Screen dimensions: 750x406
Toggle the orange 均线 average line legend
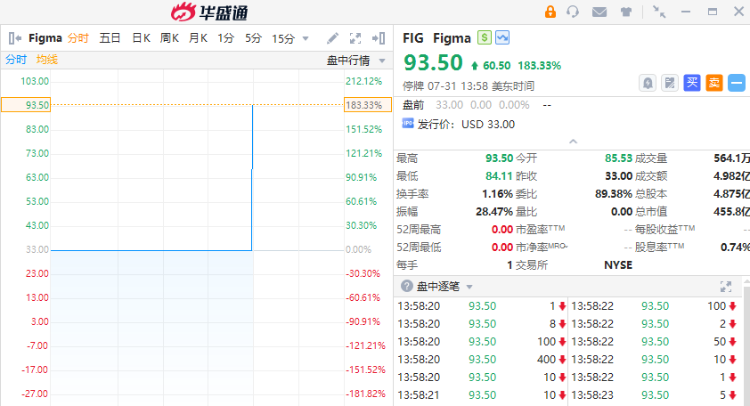click(x=47, y=59)
